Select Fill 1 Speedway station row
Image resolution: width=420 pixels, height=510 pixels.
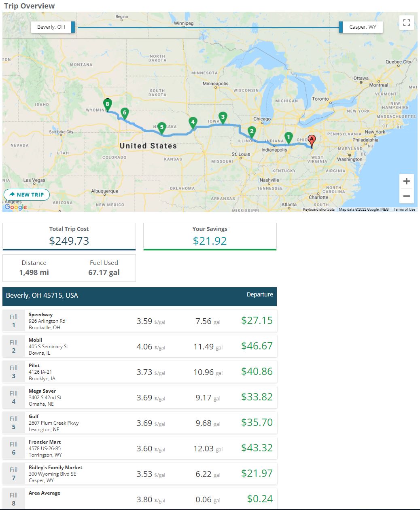(x=140, y=321)
